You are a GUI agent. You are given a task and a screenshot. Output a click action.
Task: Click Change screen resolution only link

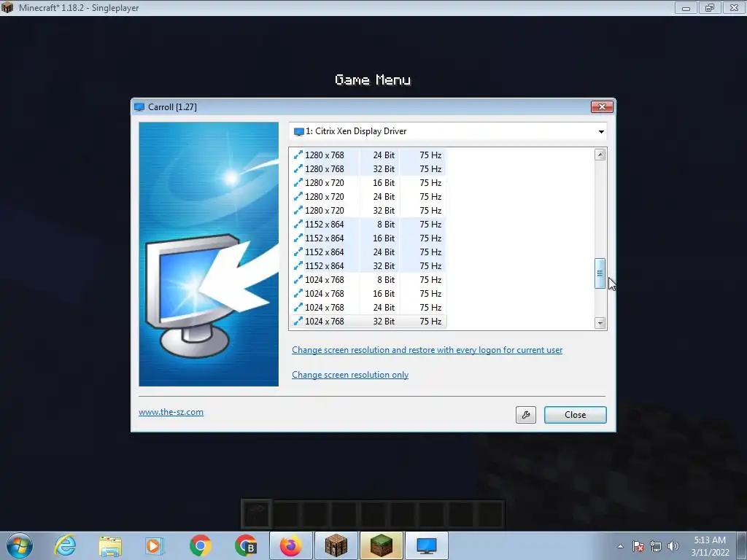[350, 375]
